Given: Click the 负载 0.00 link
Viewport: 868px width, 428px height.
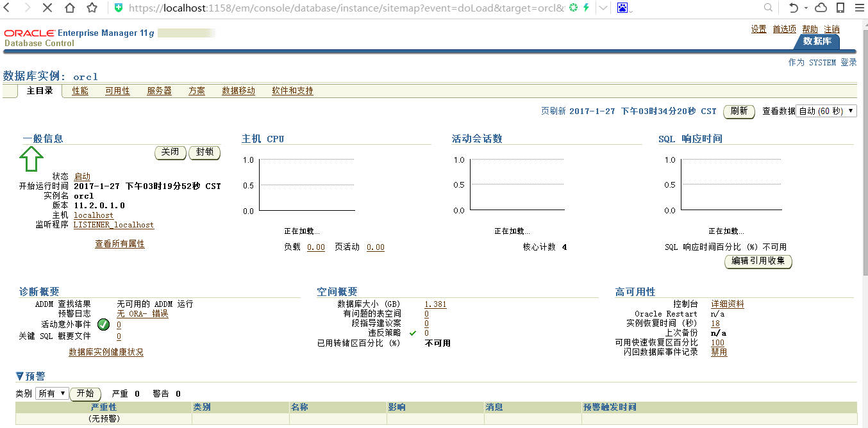Looking at the screenshot, I should (x=316, y=247).
